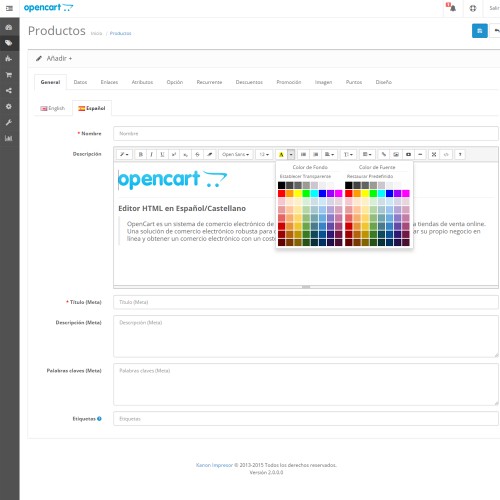Open the tools wrench icon in sidebar
The height and width of the screenshot is (500, 500).
pyautogui.click(x=9, y=122)
